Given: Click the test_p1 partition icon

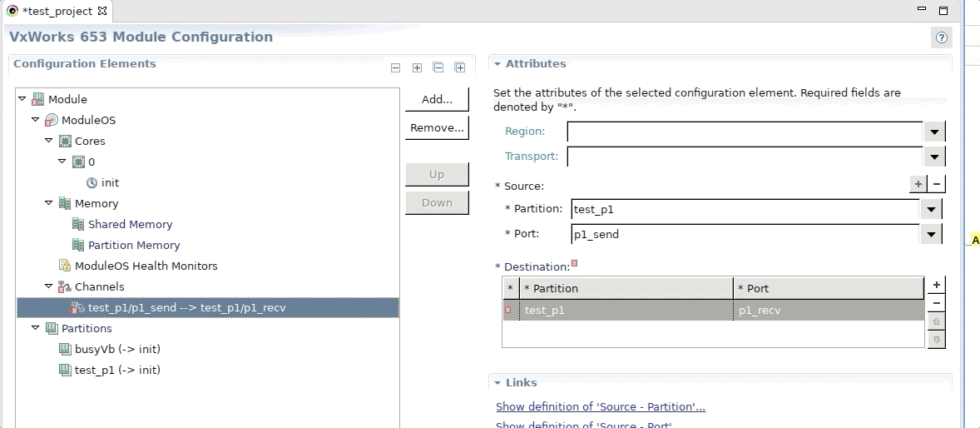Looking at the screenshot, I should coord(65,370).
